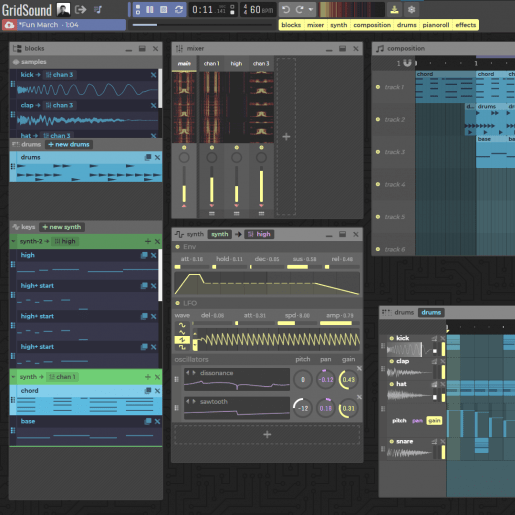Viewport: 515px width, 515px height.
Task: Click the green 'synth' name in synth window
Action: (220, 234)
